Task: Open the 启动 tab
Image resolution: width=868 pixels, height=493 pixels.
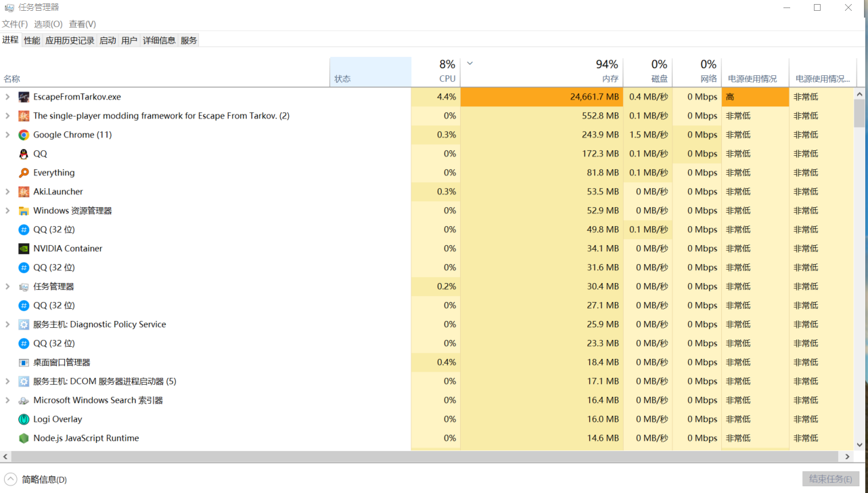Action: [108, 41]
